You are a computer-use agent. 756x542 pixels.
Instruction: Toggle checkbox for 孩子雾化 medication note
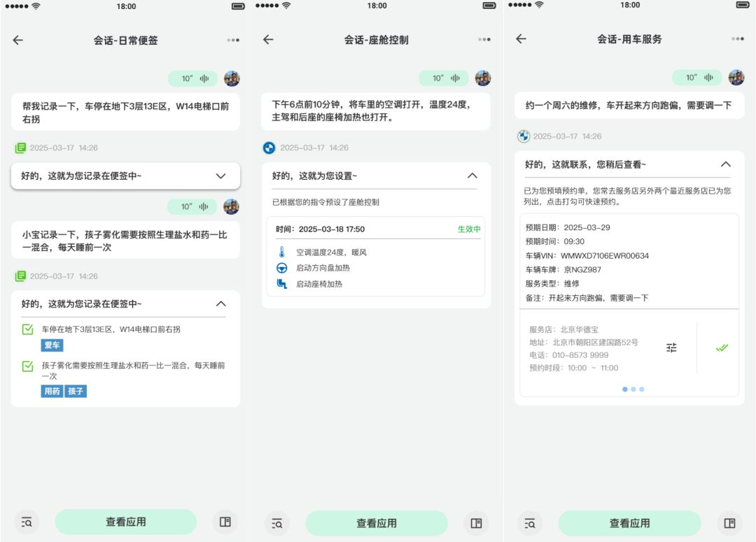tap(28, 366)
